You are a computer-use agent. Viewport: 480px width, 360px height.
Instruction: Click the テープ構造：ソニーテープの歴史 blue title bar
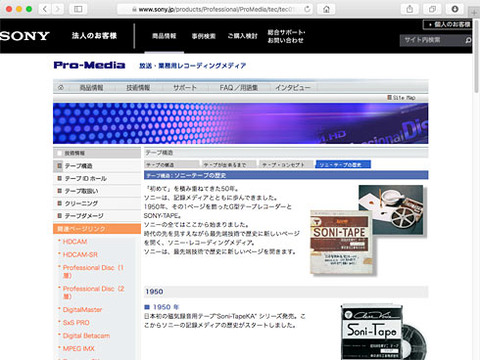pyautogui.click(x=286, y=175)
